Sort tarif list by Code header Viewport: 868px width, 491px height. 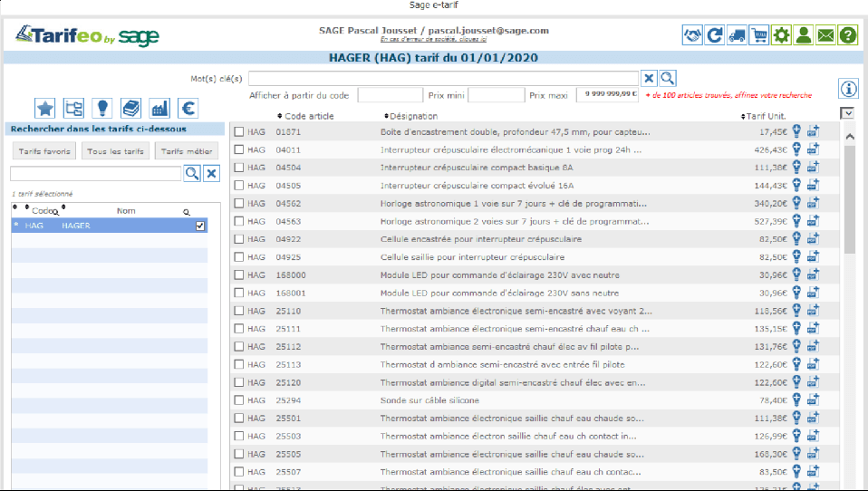(x=41, y=211)
